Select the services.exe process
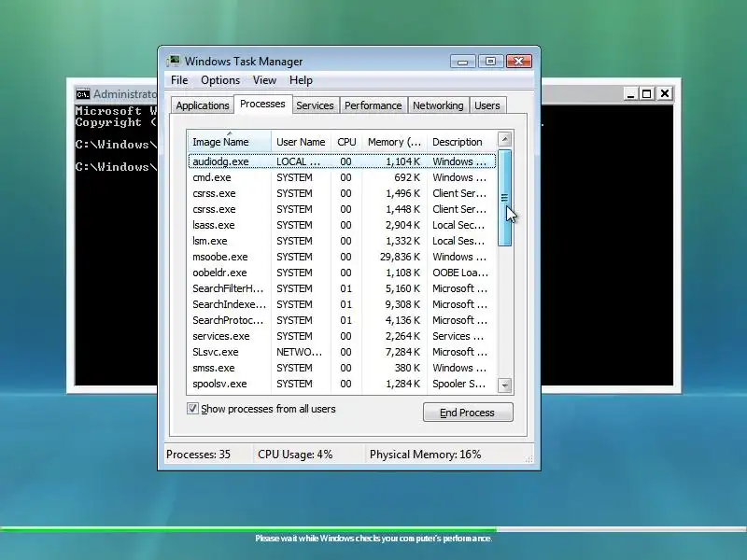 [x=342, y=336]
